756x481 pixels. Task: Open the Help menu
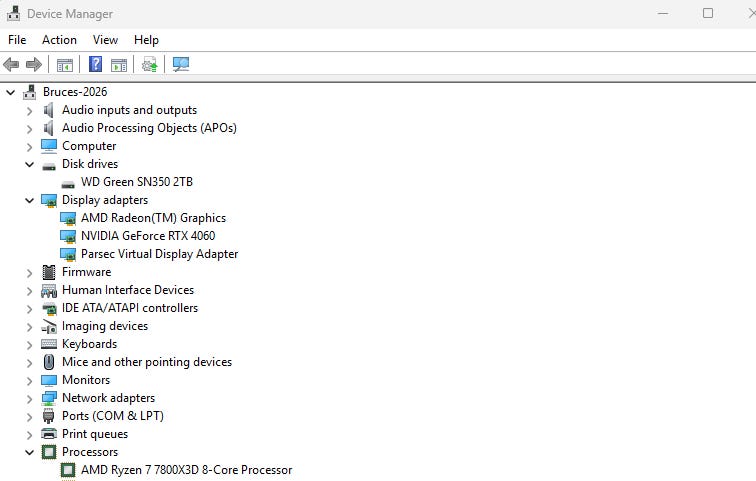(x=146, y=40)
